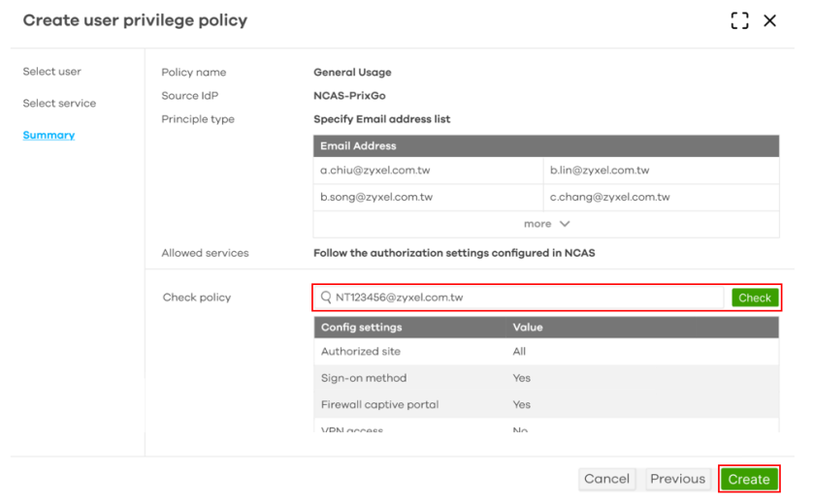The height and width of the screenshot is (504, 813).
Task: Close the Create user privilege policy dialog
Action: tap(770, 20)
